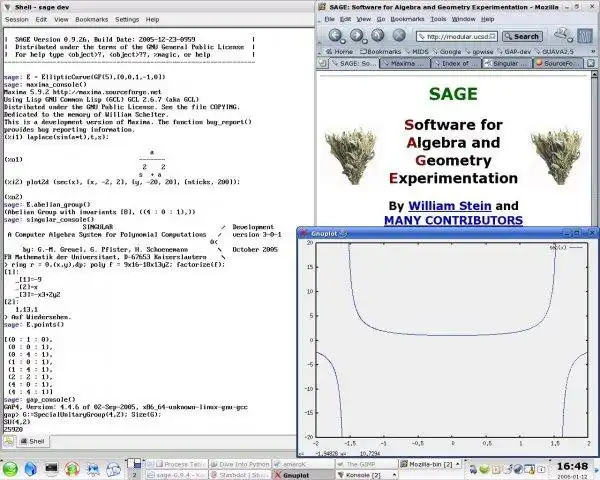
Task: Open the Print icon in Mozilla toolbar
Action: 561,34
